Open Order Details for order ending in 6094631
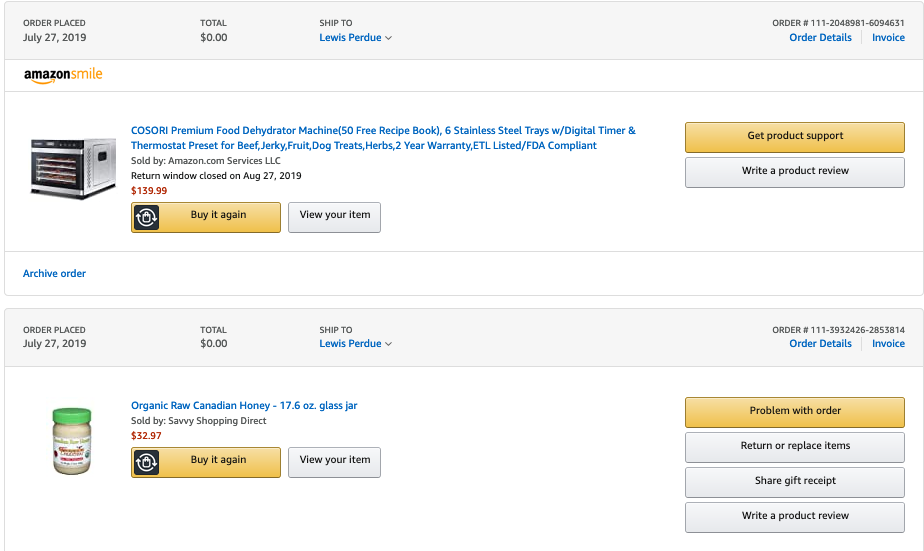This screenshot has height=551, width=924. pos(820,38)
